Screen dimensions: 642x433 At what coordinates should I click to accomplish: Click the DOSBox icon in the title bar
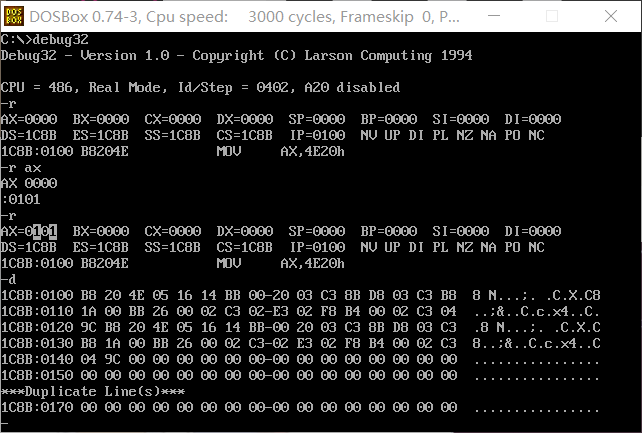pyautogui.click(x=14, y=16)
